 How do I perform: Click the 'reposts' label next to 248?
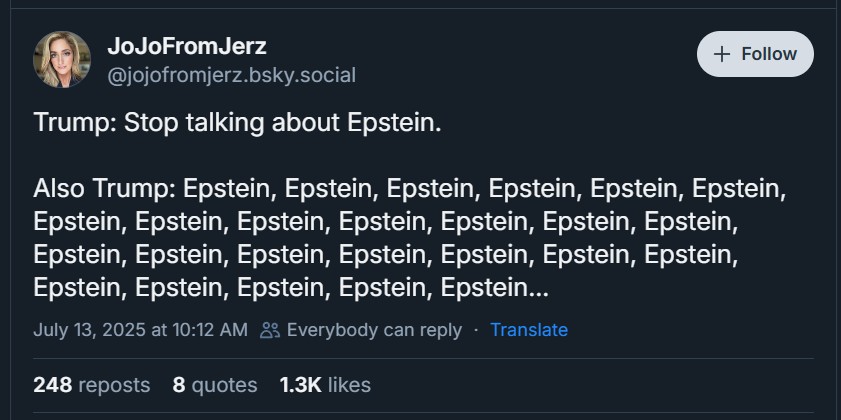(x=114, y=384)
